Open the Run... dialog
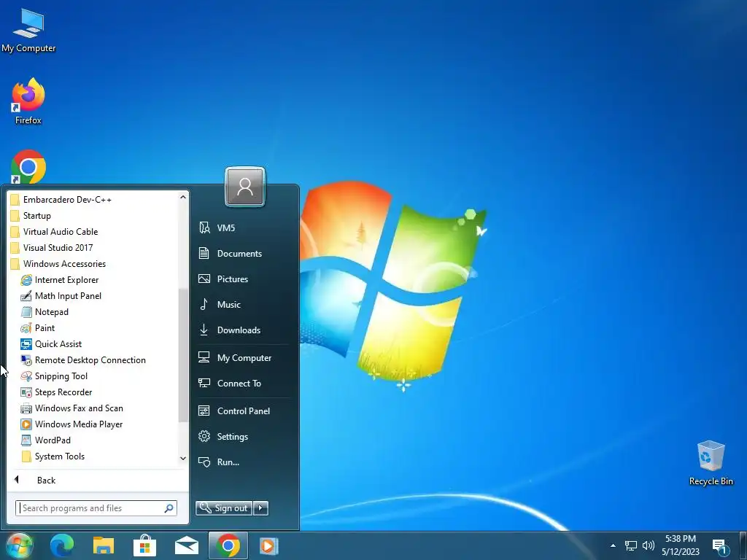Image resolution: width=747 pixels, height=560 pixels. tap(219, 462)
